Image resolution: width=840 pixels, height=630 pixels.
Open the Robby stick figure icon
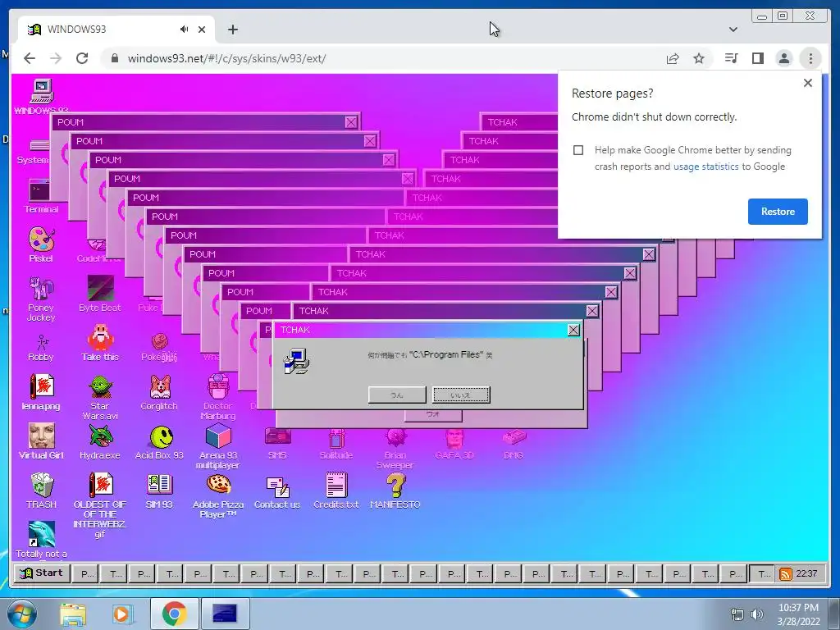pos(41,347)
